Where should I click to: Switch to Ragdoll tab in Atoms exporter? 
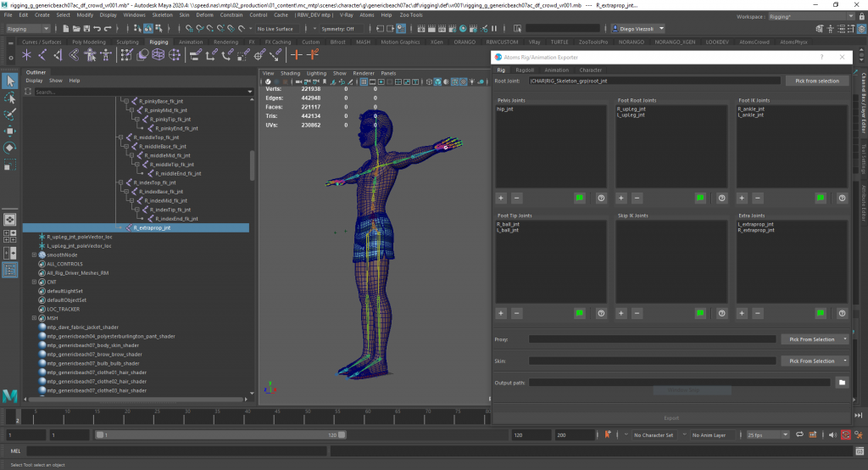point(525,70)
